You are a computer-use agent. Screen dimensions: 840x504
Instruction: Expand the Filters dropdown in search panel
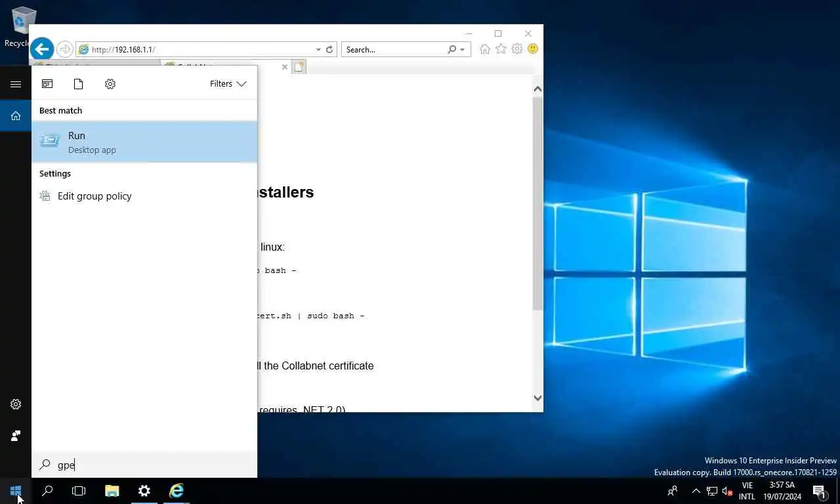[228, 84]
